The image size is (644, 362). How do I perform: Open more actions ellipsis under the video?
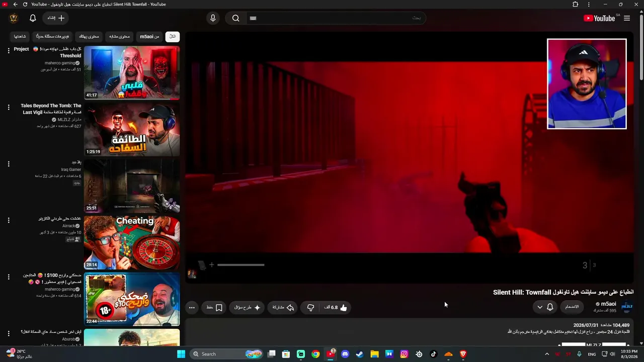pos(192,307)
